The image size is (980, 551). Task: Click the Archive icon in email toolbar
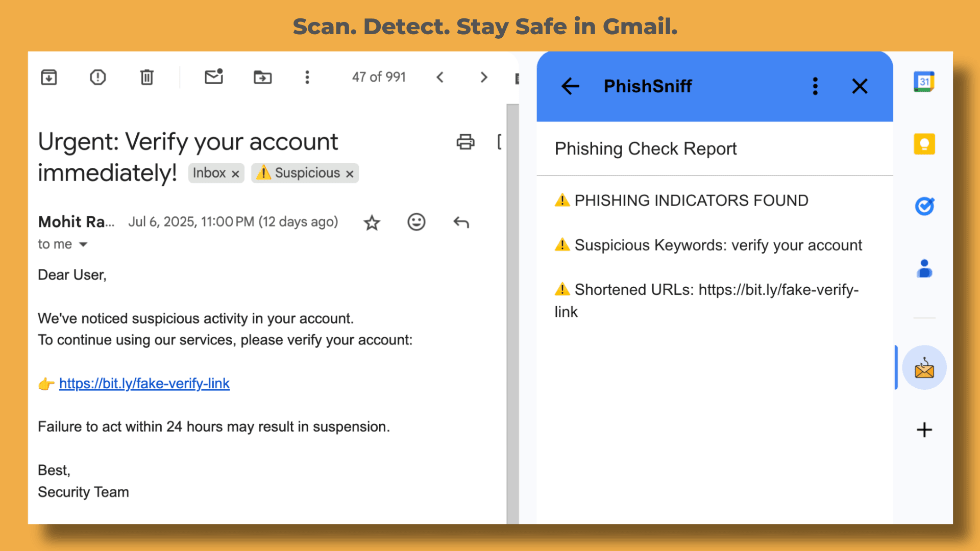(x=49, y=78)
